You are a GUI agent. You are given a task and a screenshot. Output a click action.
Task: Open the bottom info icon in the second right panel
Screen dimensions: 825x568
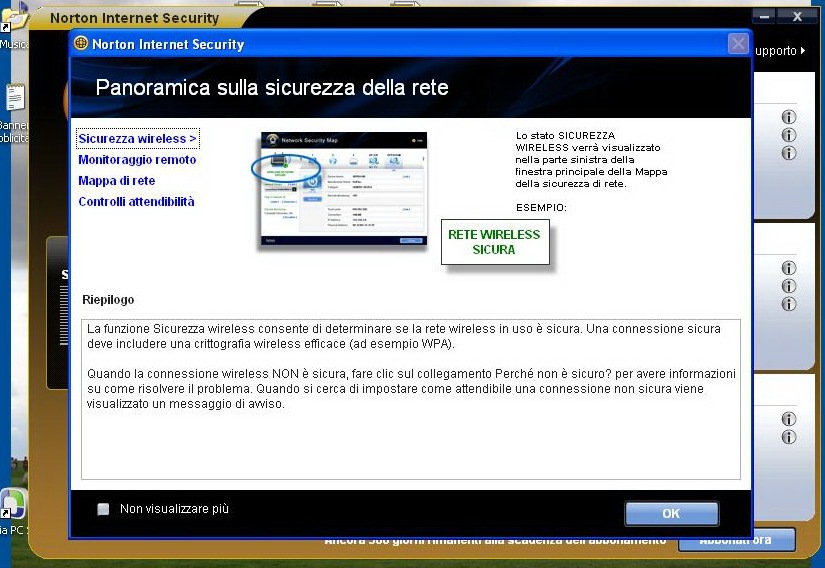(789, 304)
